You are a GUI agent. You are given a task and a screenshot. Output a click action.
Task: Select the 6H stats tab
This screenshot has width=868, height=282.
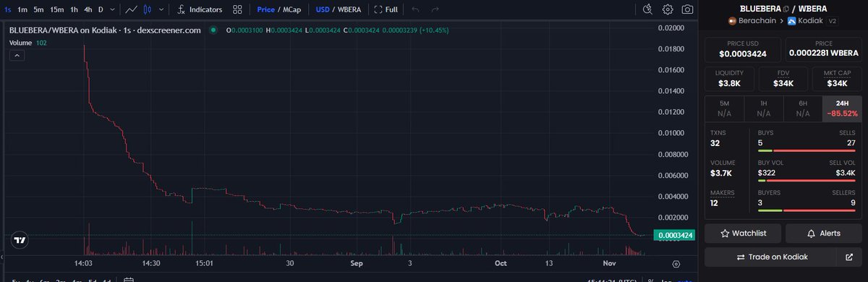click(803, 109)
